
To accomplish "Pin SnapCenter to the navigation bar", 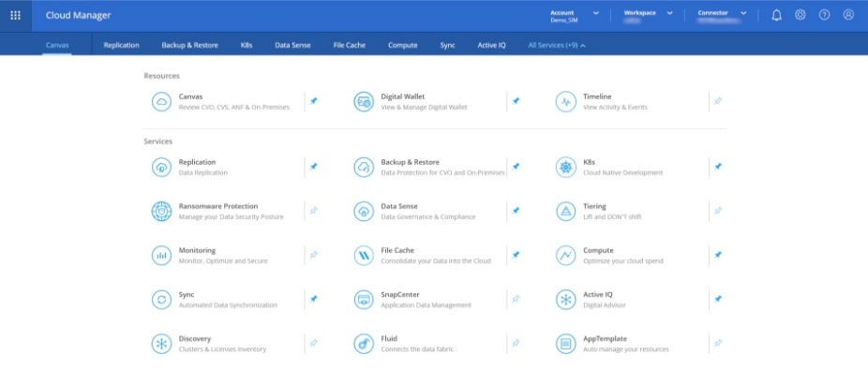I will pyautogui.click(x=516, y=299).
